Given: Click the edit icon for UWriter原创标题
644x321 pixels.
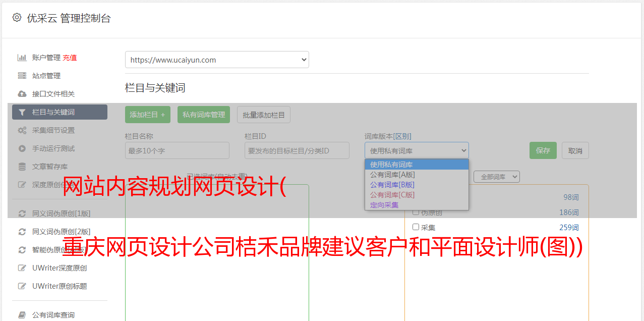Looking at the screenshot, I should (x=22, y=286).
